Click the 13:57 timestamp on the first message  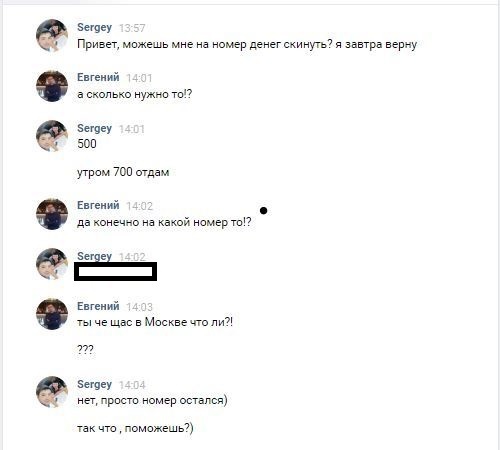click(x=132, y=28)
